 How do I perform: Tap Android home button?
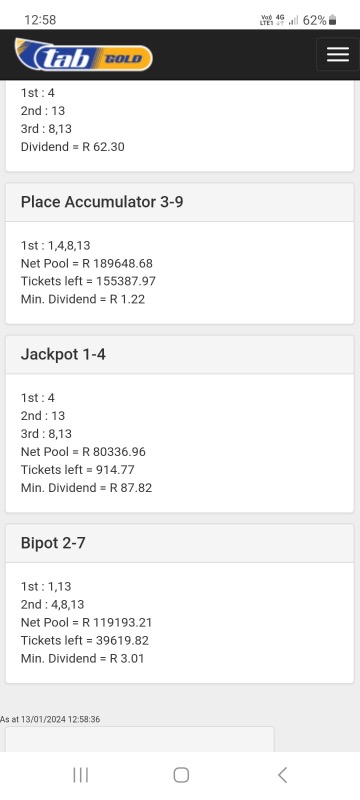(x=181, y=774)
